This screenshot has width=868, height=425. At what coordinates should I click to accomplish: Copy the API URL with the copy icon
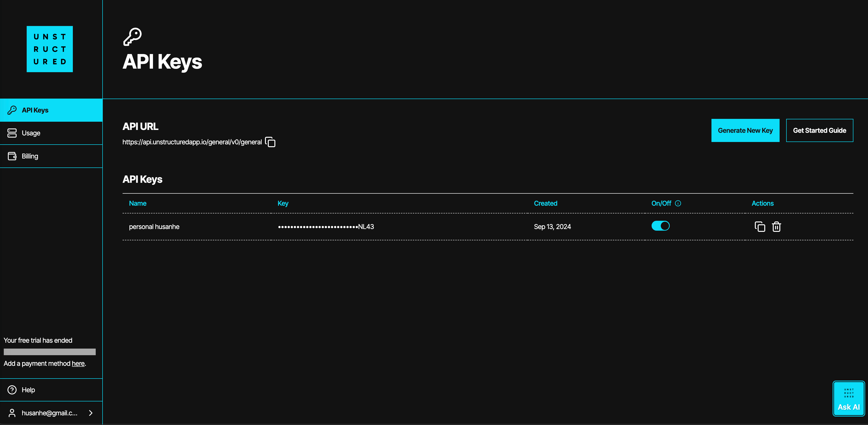(x=270, y=142)
